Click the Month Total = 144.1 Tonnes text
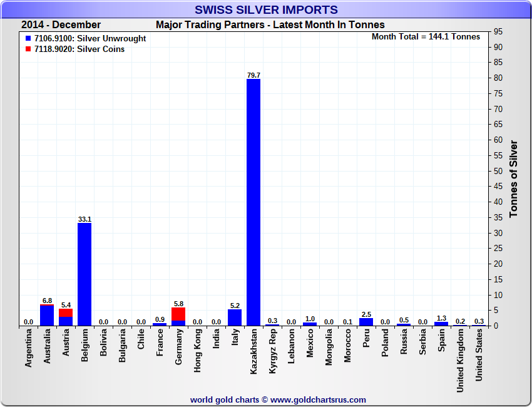The height and width of the screenshot is (407, 532). pos(426,37)
